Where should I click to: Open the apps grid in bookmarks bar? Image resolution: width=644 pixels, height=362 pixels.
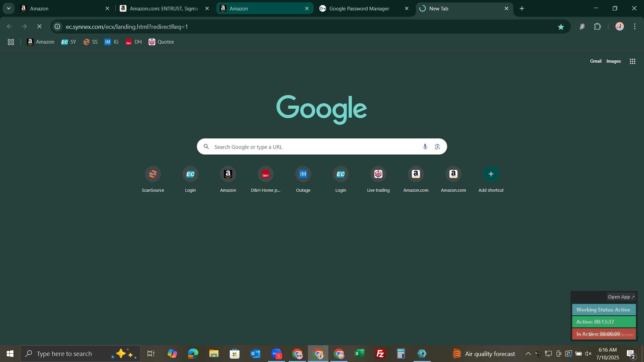coord(11,42)
